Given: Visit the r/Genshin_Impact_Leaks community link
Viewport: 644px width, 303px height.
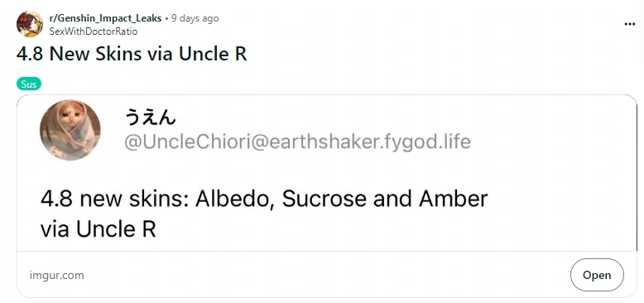Looking at the screenshot, I should coord(106,18).
